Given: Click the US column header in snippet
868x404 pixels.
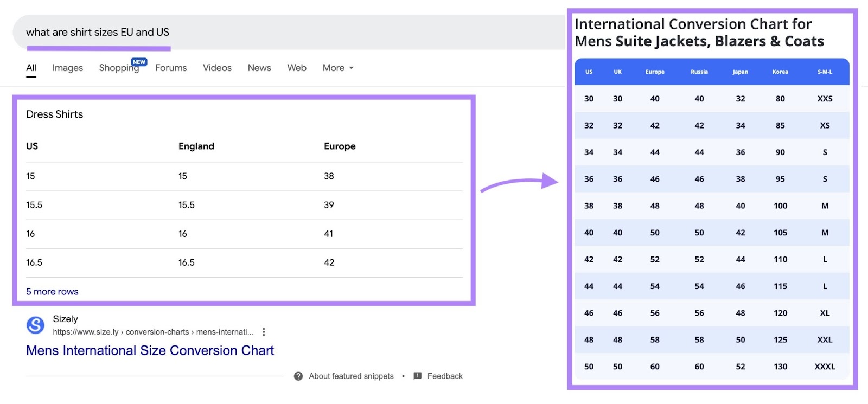Looking at the screenshot, I should [32, 146].
